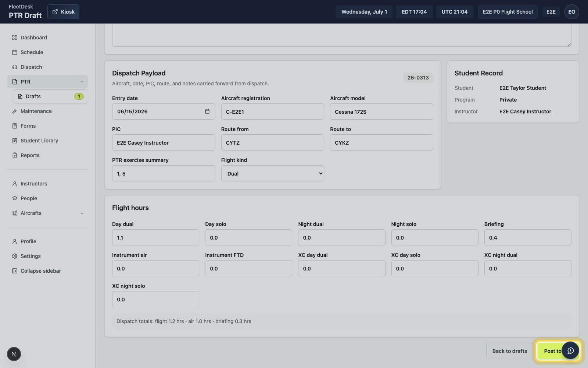Click the Route from field
This screenshot has height=368, width=588.
pos(272,142)
